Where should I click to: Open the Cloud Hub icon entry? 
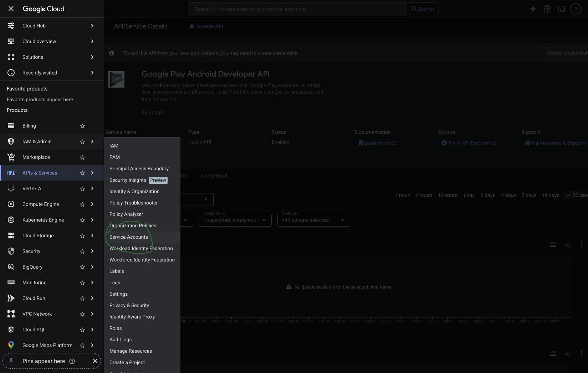[11, 26]
